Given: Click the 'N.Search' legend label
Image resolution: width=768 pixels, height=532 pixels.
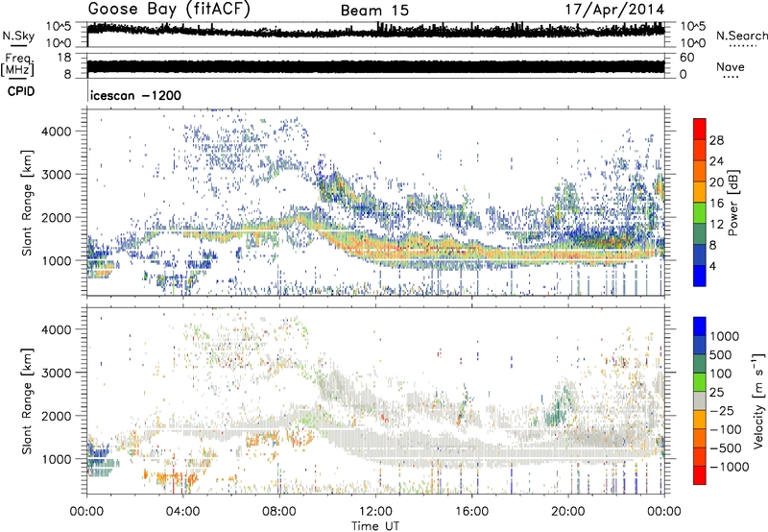Looking at the screenshot, I should click(741, 36).
